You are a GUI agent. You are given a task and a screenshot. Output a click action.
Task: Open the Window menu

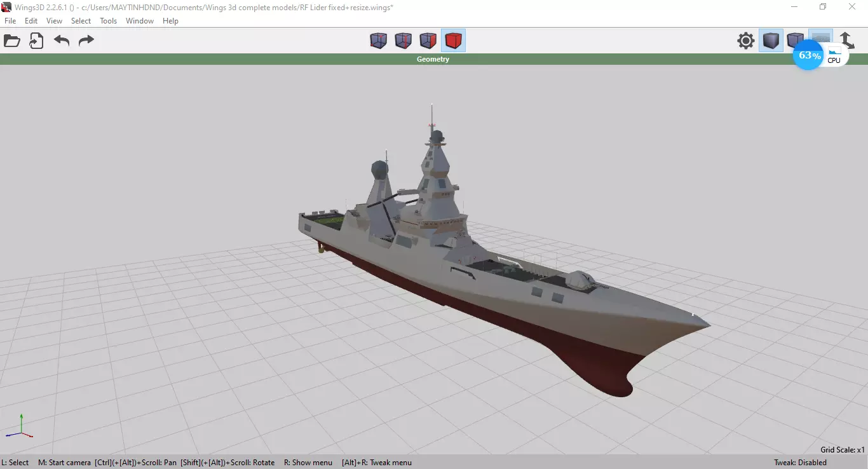click(140, 21)
